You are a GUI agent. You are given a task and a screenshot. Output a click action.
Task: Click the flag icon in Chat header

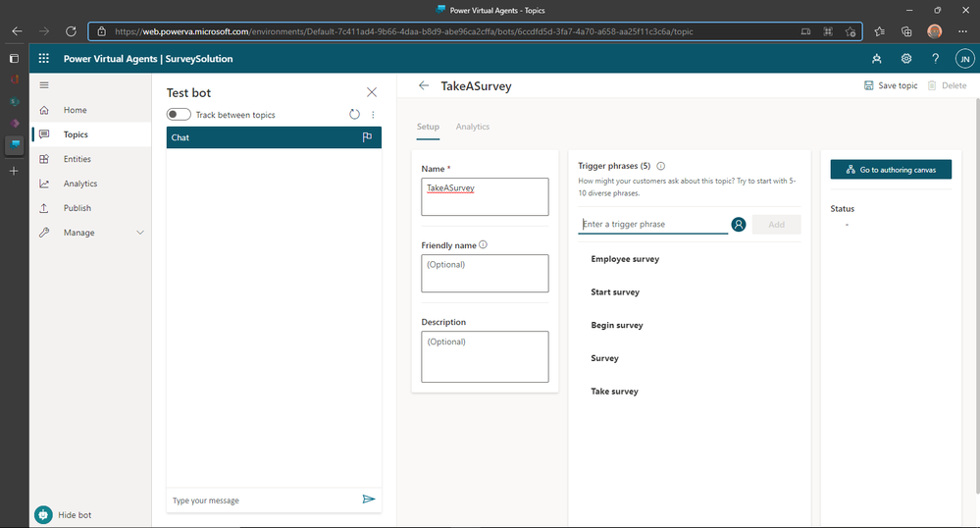[x=367, y=137]
